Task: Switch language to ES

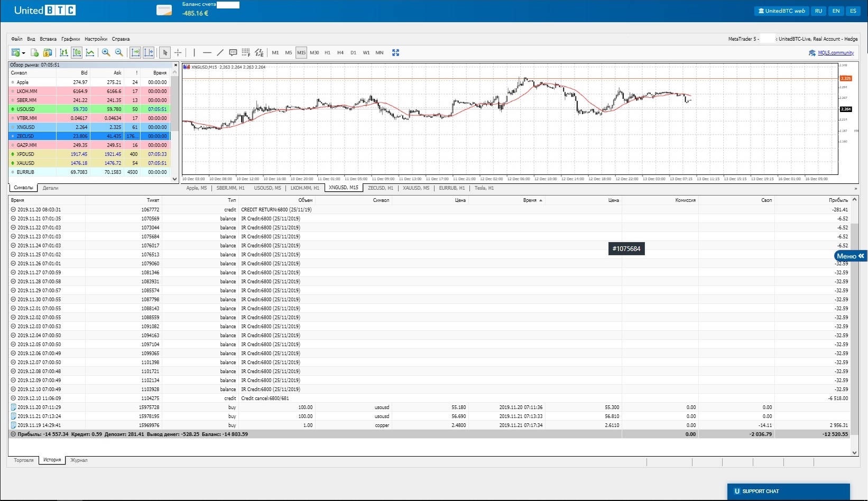Action: [853, 11]
